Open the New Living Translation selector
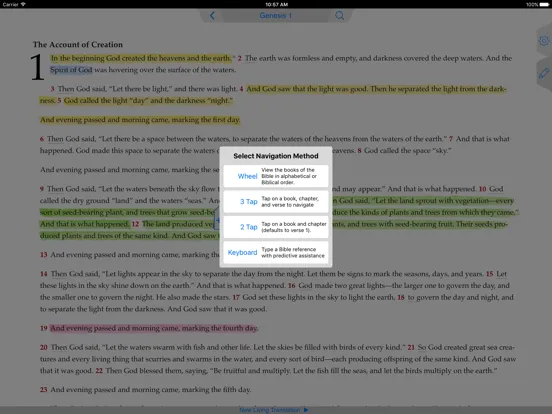Viewport: 552px width, 414px height. coord(274,410)
